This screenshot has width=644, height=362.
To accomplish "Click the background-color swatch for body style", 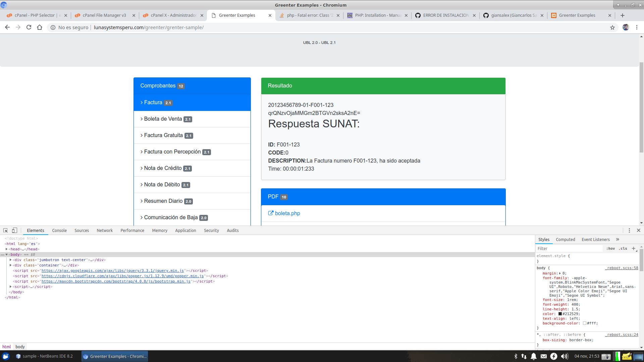I will [x=585, y=323].
